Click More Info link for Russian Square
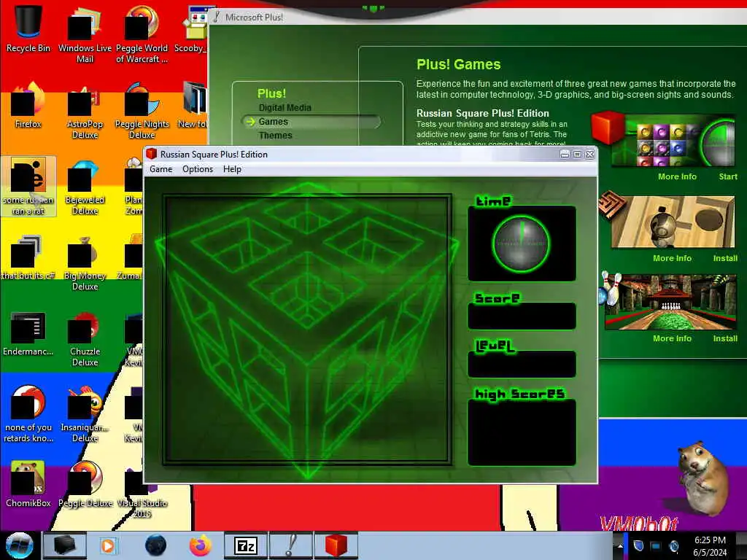This screenshot has width=747, height=560. (x=677, y=176)
